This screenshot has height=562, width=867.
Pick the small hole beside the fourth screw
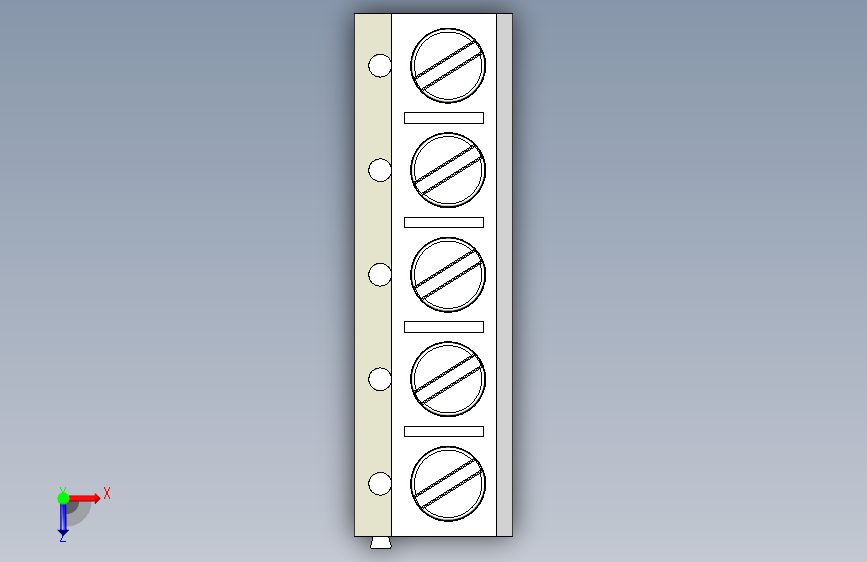[x=380, y=379]
